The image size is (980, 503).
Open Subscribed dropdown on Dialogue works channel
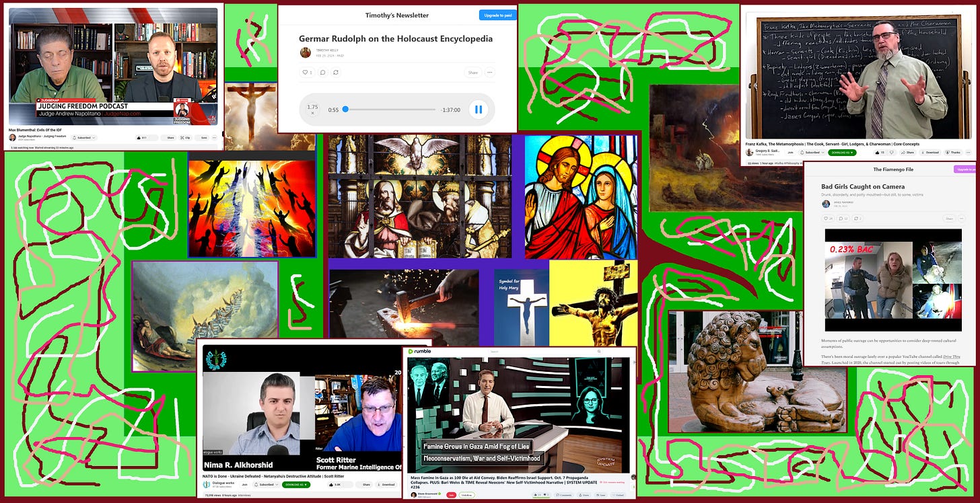click(x=267, y=484)
